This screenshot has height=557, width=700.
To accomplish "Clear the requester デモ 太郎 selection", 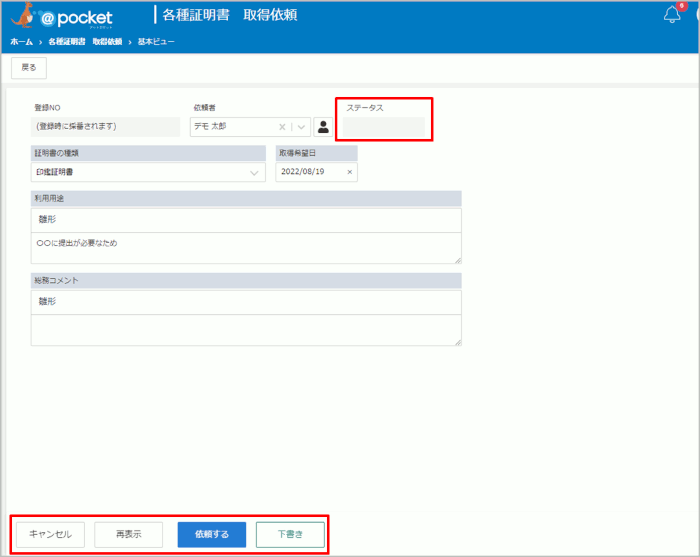I will (x=282, y=127).
